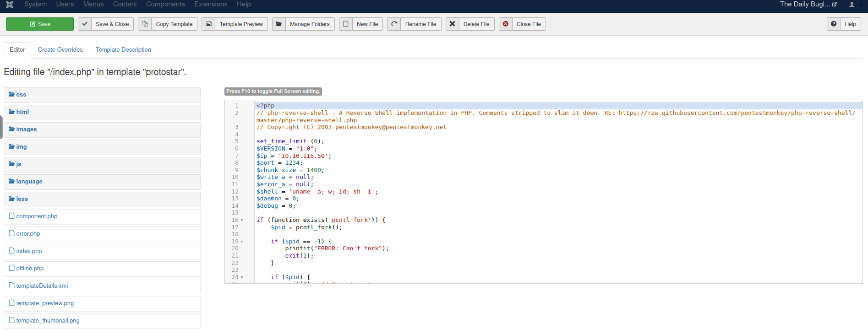The width and height of the screenshot is (868, 334).
Task: Click the Help toolbar button label
Action: (850, 24)
